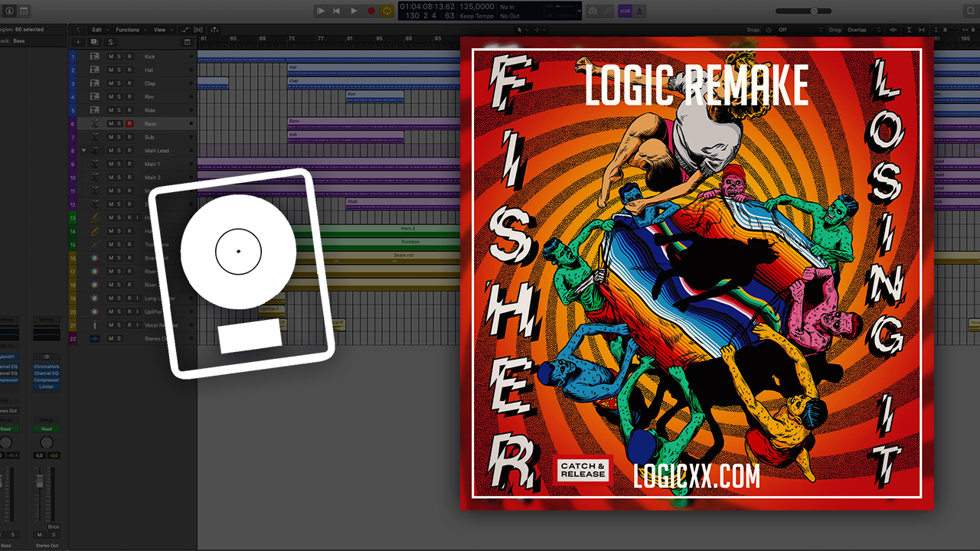
Task: Record-enable the Clap track
Action: [x=129, y=83]
